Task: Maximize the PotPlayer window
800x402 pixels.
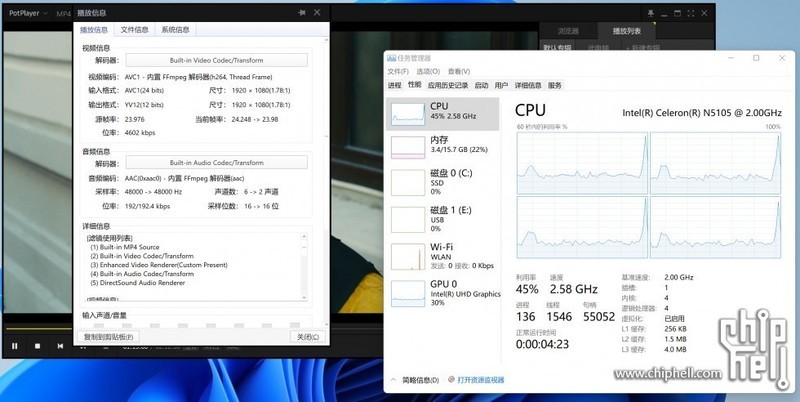Action: click(678, 13)
